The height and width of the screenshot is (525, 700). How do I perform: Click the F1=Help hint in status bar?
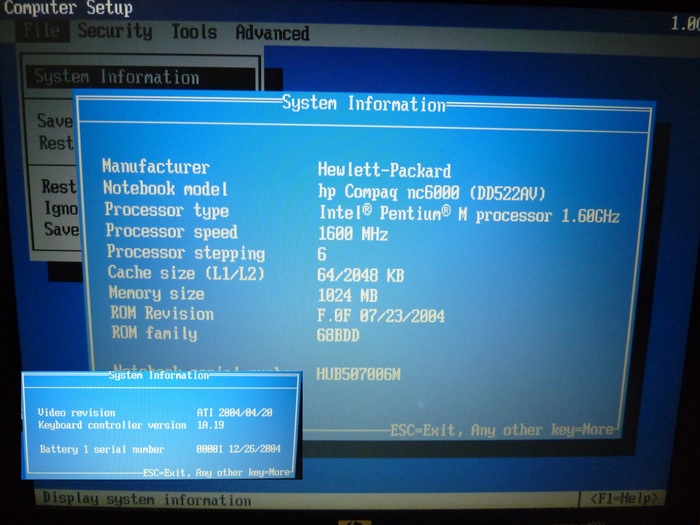coord(624,499)
